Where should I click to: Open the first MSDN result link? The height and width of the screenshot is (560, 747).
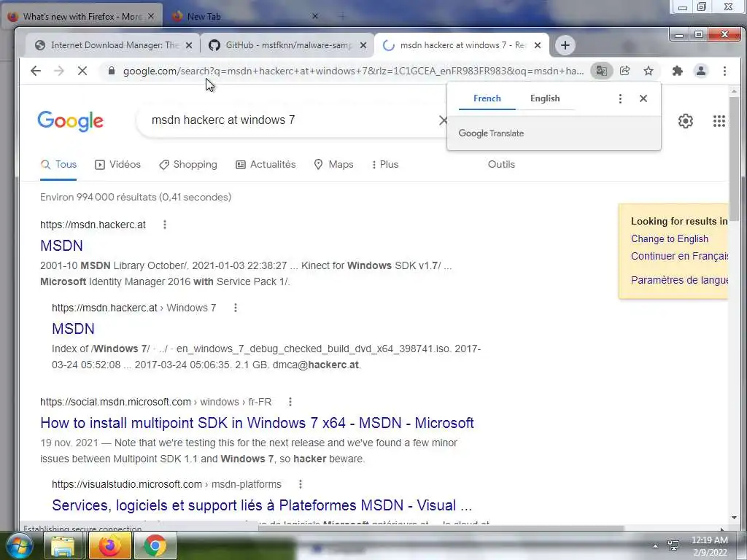click(x=61, y=246)
